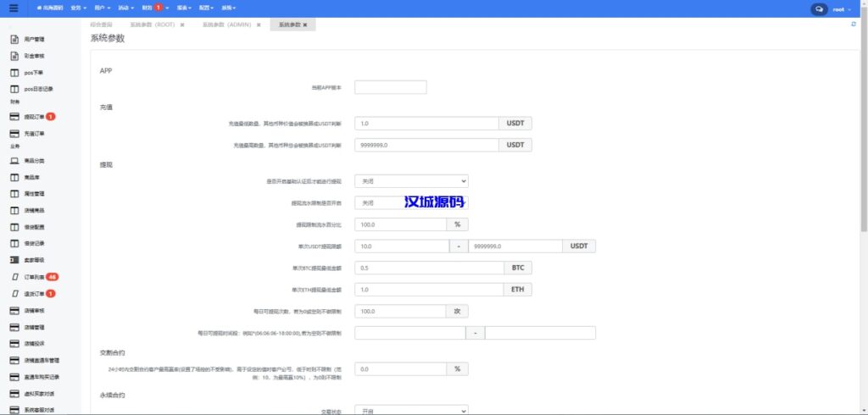Click the minimum recharge amount 1.0 field
Viewport: 868px width, 415px height.
click(426, 124)
